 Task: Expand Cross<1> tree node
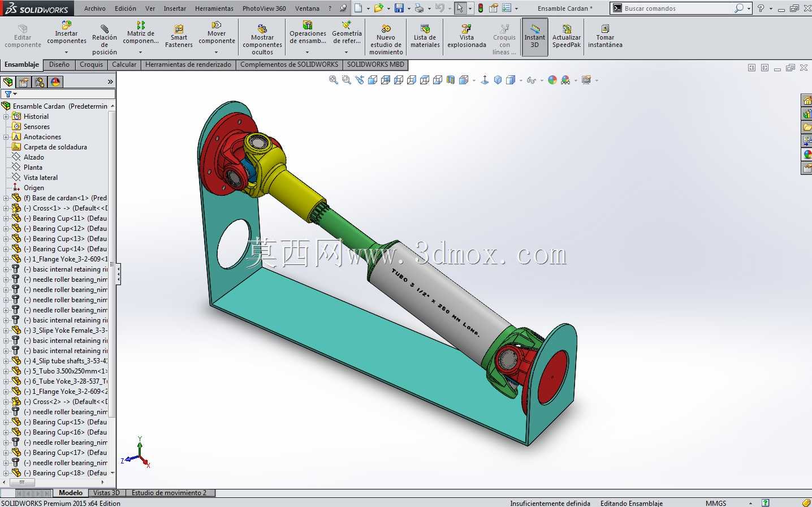[x=6, y=208]
